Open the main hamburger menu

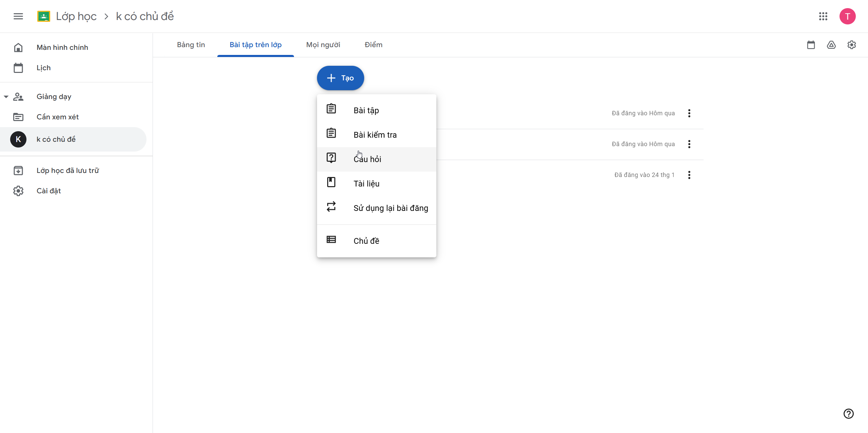(x=18, y=16)
